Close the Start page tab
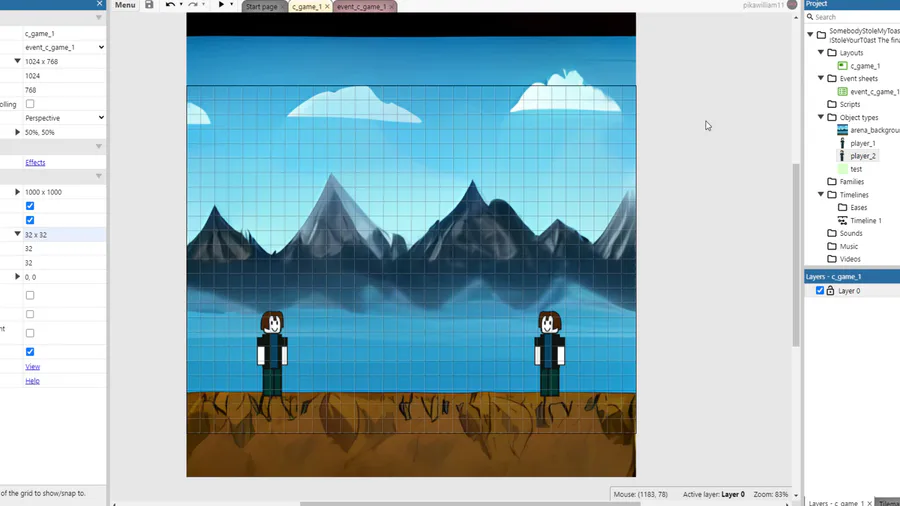900x506 pixels. [x=283, y=7]
